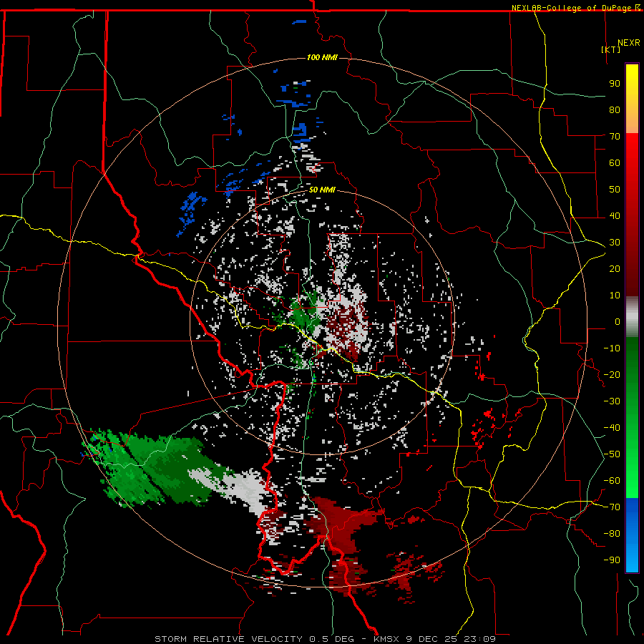
Task: Click the -70 value on the velocity scale
Action: [612, 507]
